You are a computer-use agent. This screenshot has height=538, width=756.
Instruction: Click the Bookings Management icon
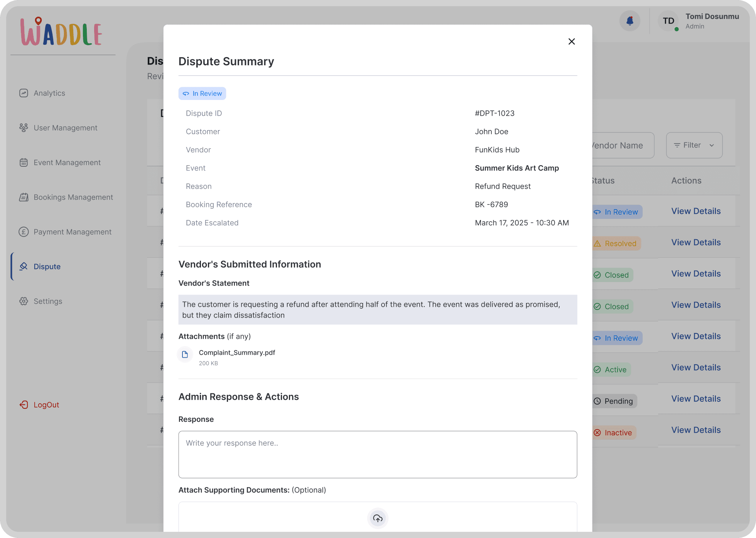click(24, 197)
